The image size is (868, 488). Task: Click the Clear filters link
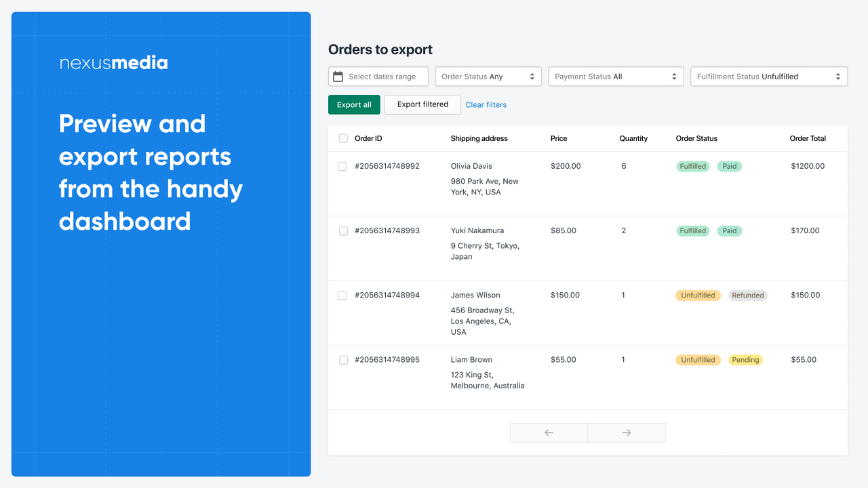486,104
